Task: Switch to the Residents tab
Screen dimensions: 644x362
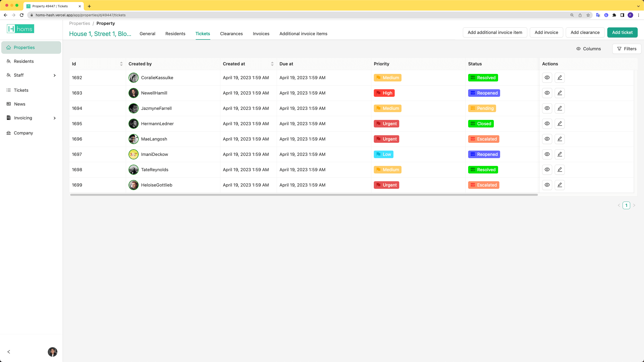Action: point(175,34)
